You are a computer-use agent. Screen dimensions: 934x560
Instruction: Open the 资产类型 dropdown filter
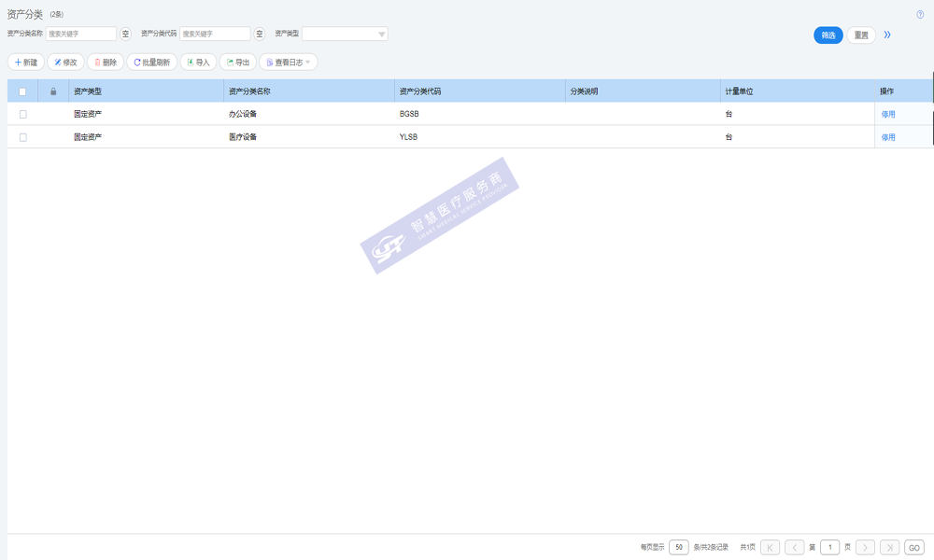[x=345, y=35]
